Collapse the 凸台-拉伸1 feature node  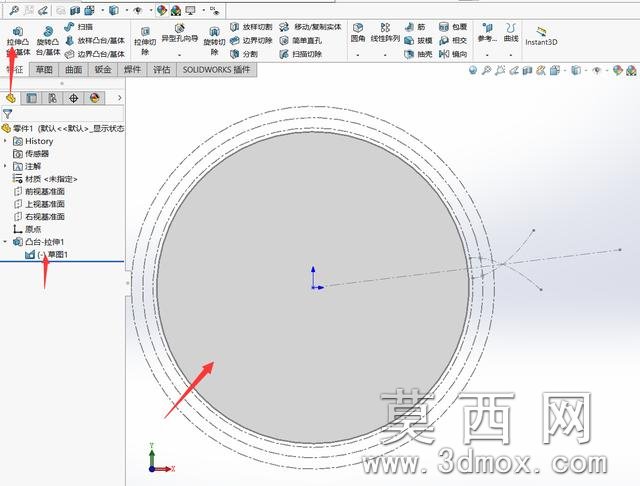5,242
